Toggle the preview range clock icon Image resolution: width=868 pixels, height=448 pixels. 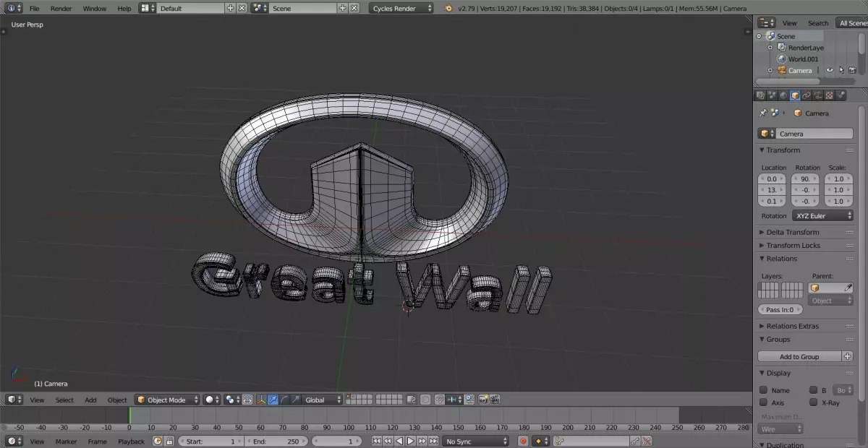(x=158, y=441)
